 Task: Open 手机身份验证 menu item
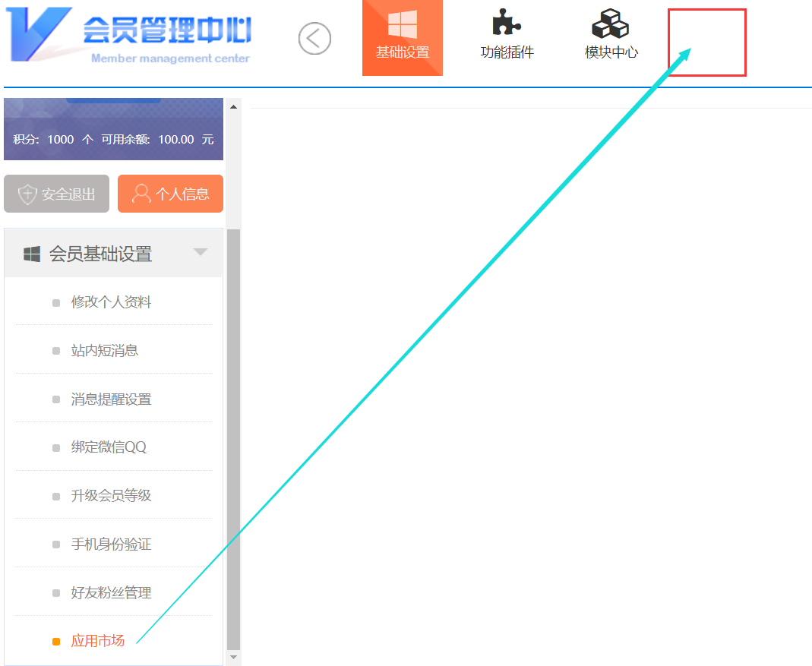coord(111,544)
